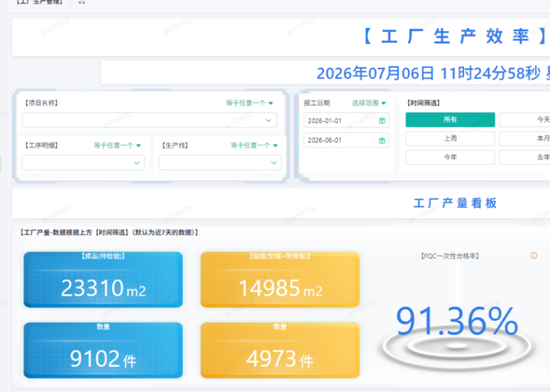This screenshot has height=392, width=550.
Task: Click the info icon beside FQC一次性合格率
Action: click(533, 256)
